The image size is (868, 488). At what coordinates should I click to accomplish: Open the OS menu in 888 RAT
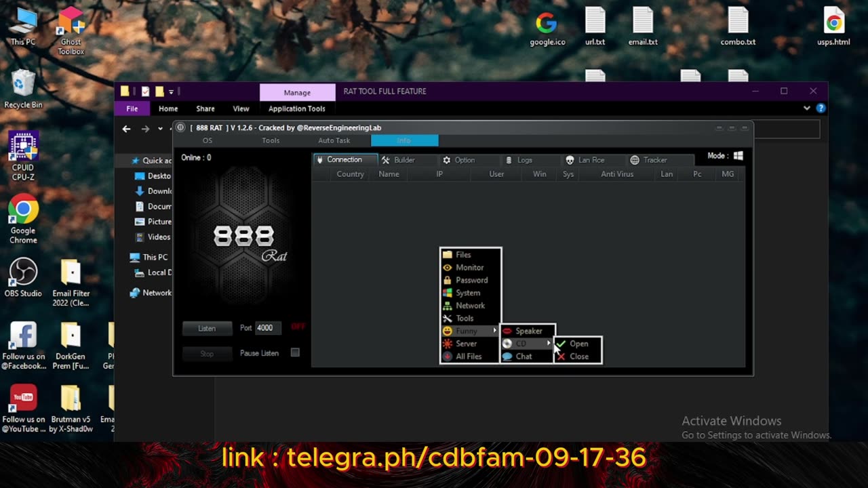pyautogui.click(x=208, y=140)
